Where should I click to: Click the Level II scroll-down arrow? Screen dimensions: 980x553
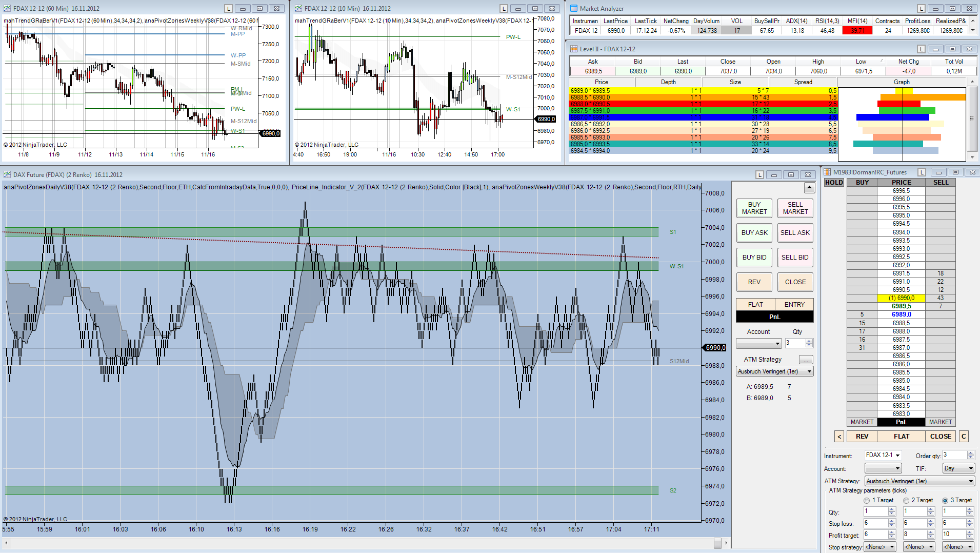[x=972, y=157]
